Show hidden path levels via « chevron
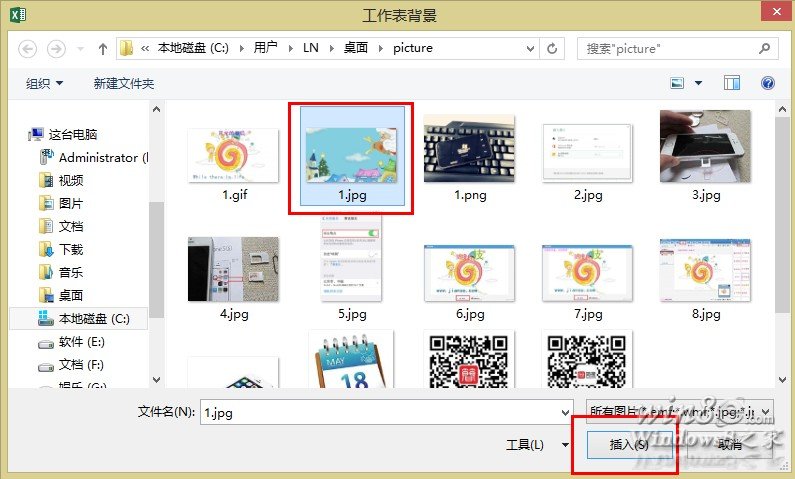Image resolution: width=795 pixels, height=479 pixels. tap(145, 48)
